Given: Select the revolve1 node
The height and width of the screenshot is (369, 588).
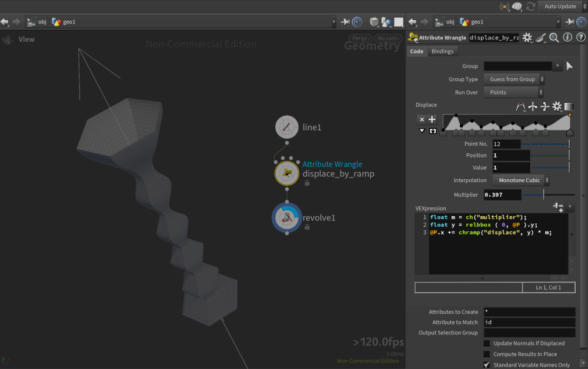Looking at the screenshot, I should (x=287, y=217).
